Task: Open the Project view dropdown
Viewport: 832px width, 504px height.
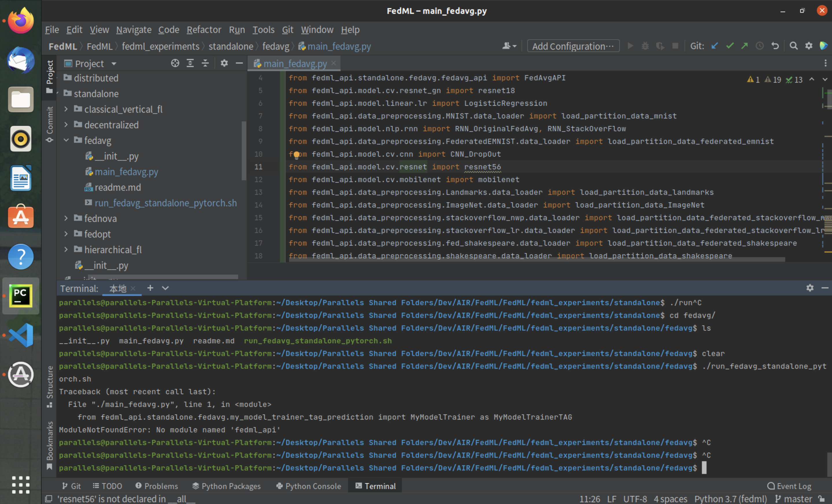Action: pos(114,64)
